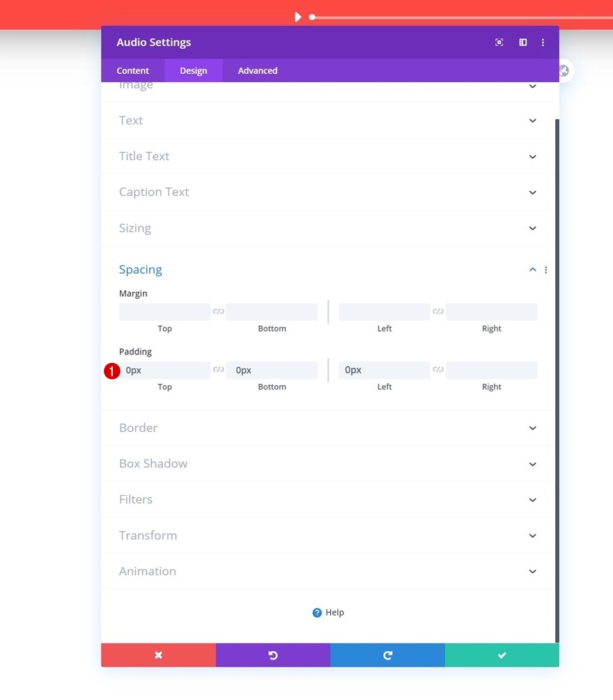Click the blue redo button
This screenshot has height=700, width=613.
tap(387, 655)
